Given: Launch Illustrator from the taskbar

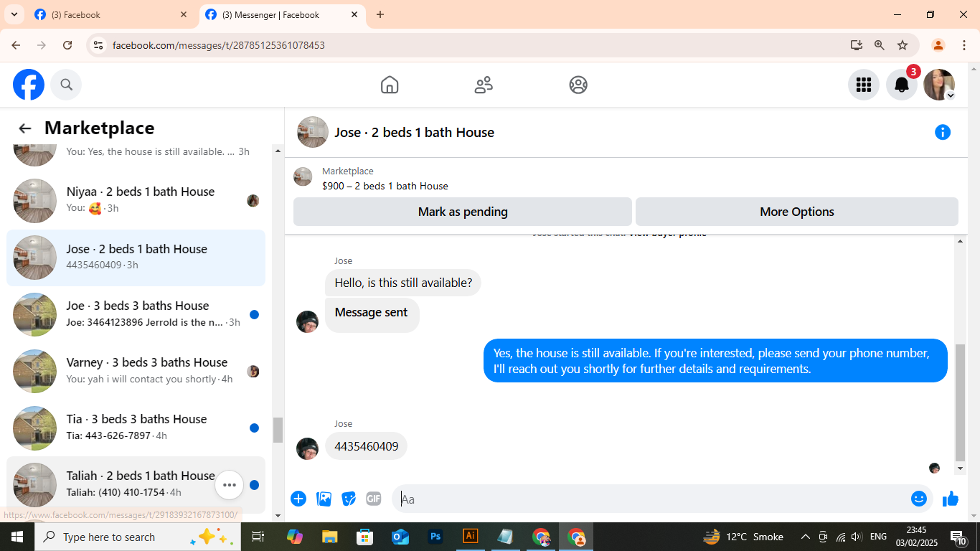Looking at the screenshot, I should [471, 537].
